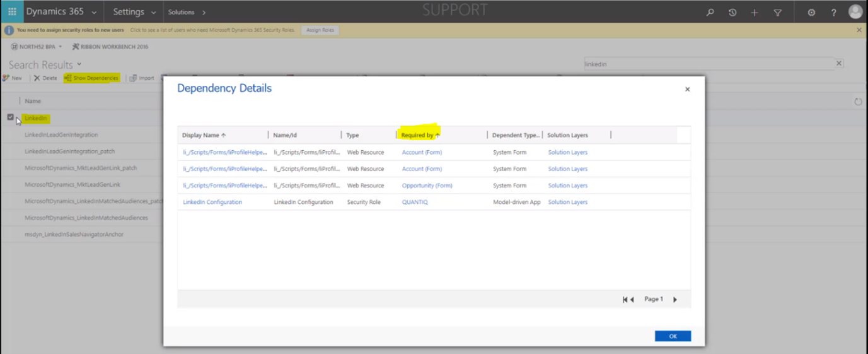
Task: Click Import in the solutions toolbar
Action: tap(142, 78)
